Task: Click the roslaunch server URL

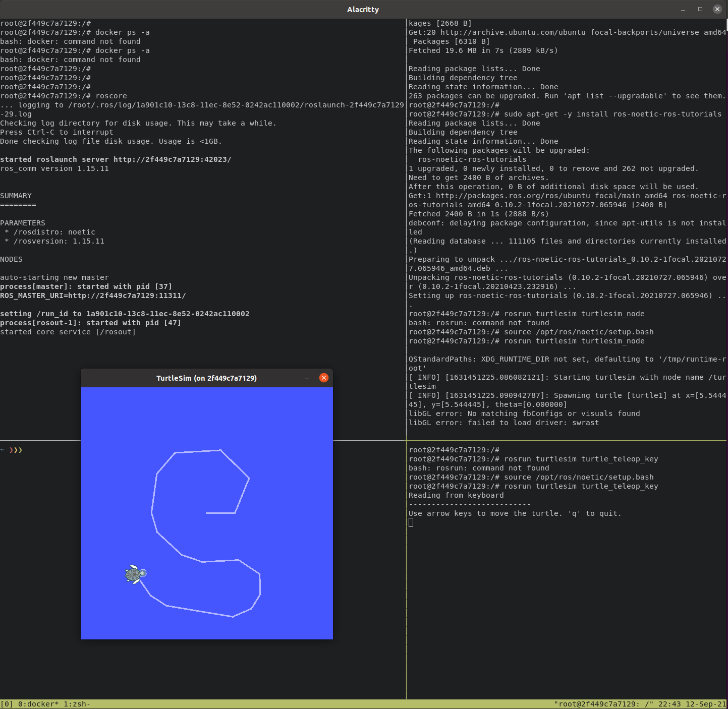Action: point(173,159)
